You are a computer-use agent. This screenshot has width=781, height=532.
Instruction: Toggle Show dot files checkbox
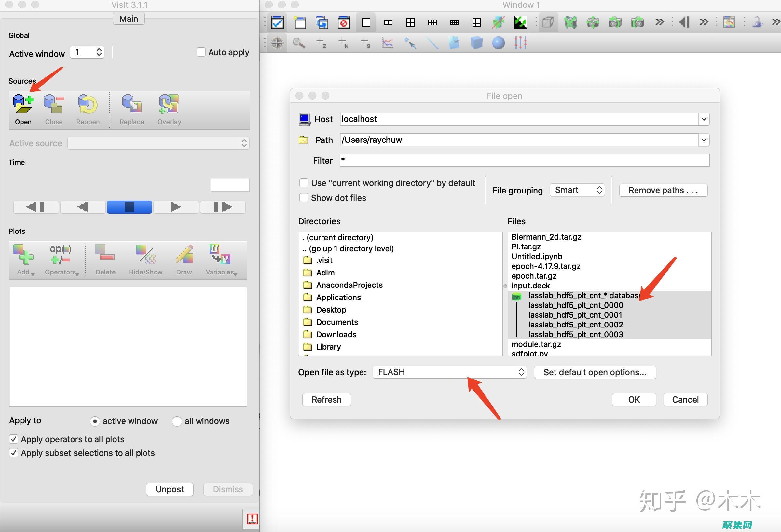click(304, 198)
